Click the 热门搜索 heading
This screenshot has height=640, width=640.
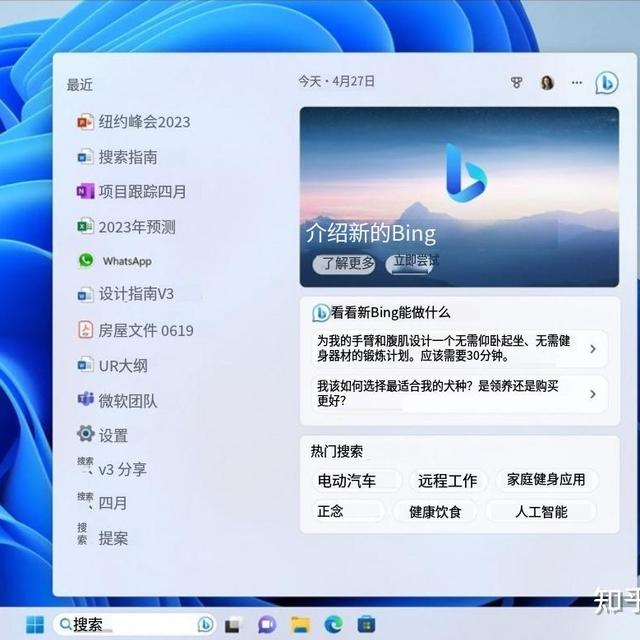[337, 451]
